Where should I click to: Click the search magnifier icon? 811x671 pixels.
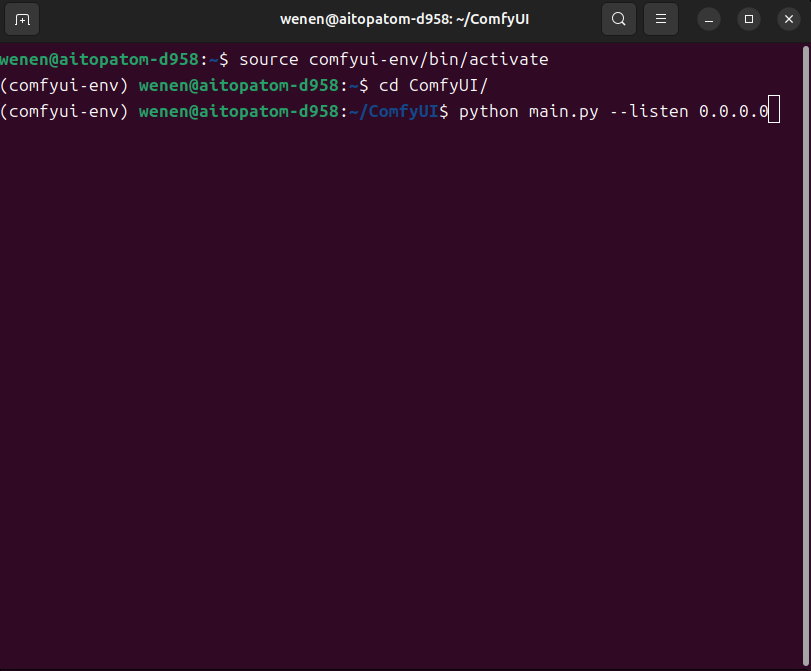619,19
